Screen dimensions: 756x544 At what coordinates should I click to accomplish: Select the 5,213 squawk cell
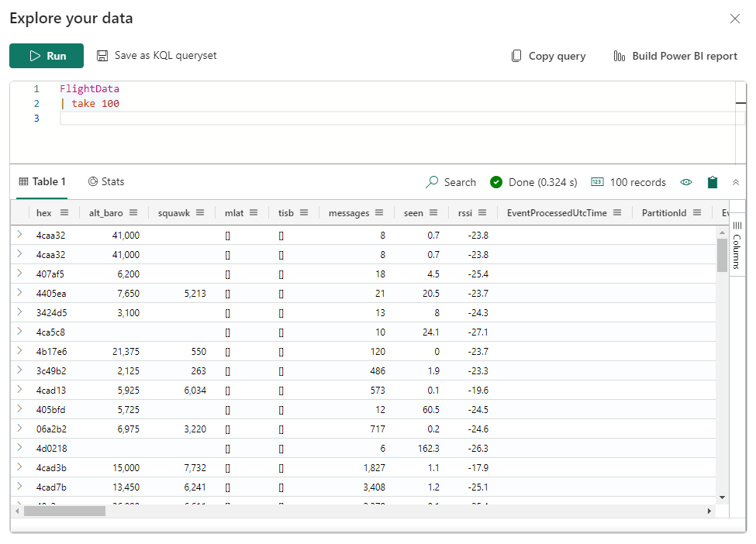195,294
